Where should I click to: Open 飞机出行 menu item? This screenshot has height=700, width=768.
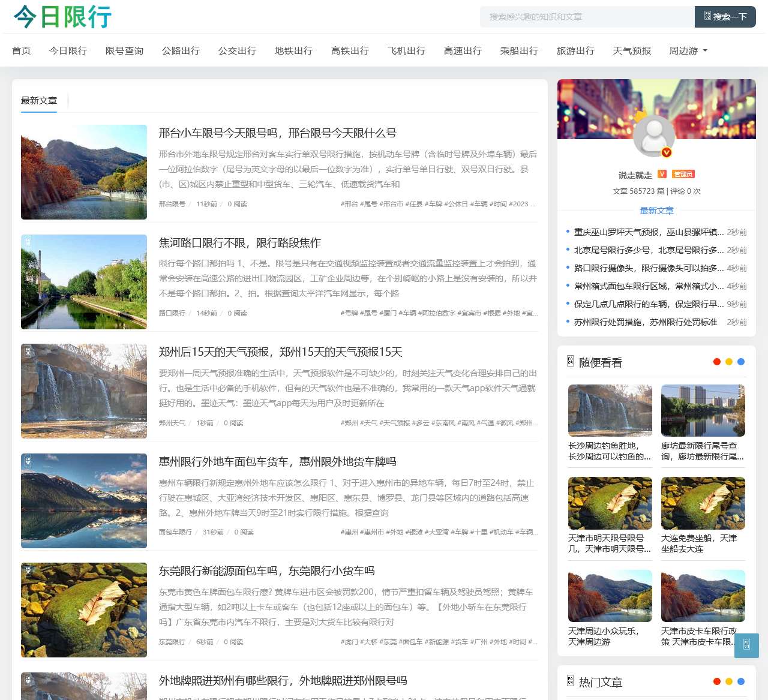(x=407, y=50)
